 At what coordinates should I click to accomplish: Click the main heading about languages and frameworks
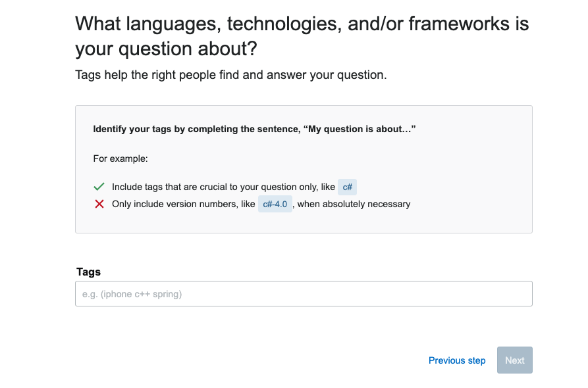point(302,36)
